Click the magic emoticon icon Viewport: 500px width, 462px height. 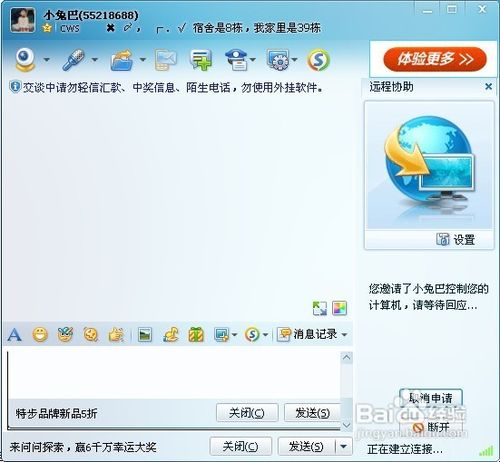coord(65,334)
